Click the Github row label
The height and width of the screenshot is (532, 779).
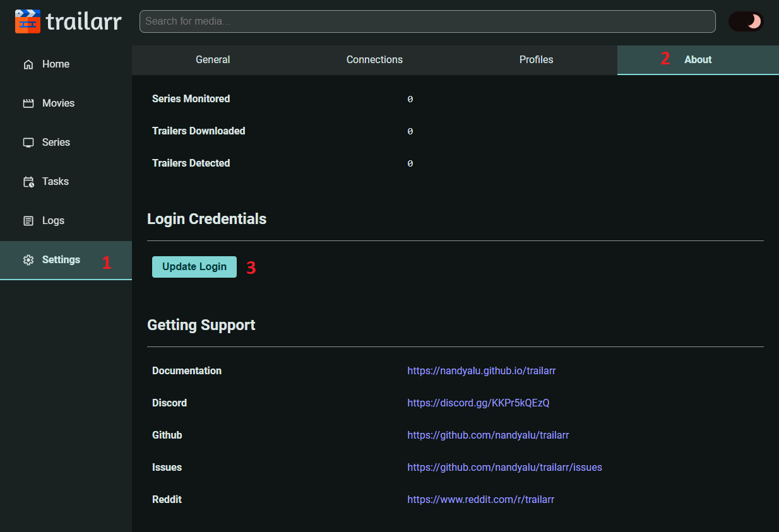[x=167, y=435]
